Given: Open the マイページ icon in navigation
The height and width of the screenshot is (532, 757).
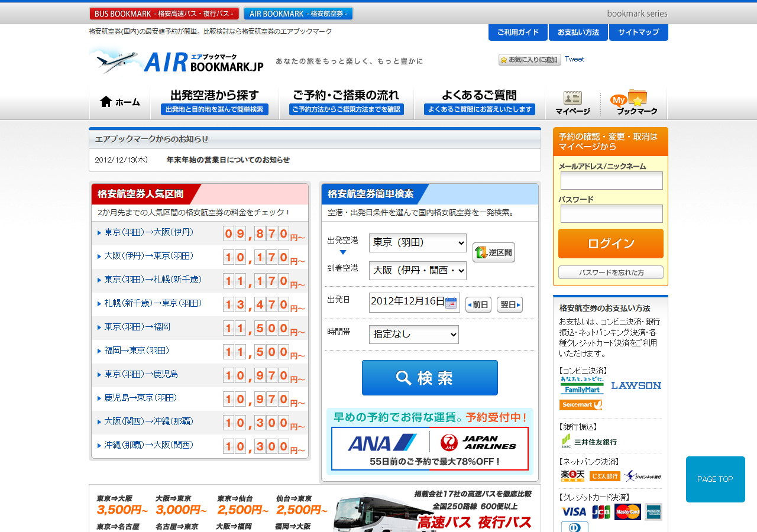Looking at the screenshot, I should pyautogui.click(x=572, y=103).
